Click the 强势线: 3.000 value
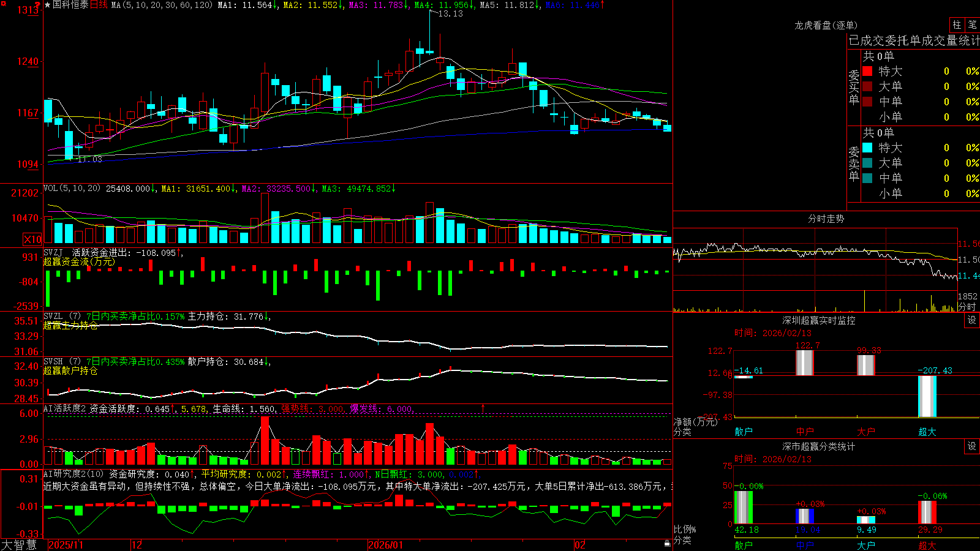The image size is (980, 551). pyautogui.click(x=312, y=409)
